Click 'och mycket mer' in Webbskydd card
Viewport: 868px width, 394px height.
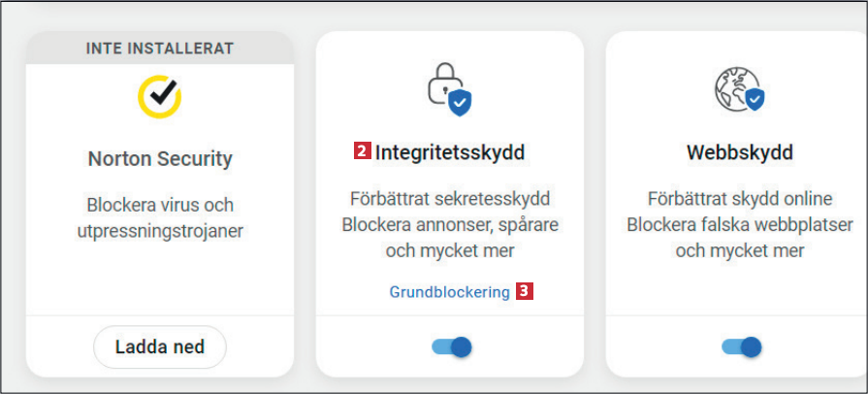739,250
